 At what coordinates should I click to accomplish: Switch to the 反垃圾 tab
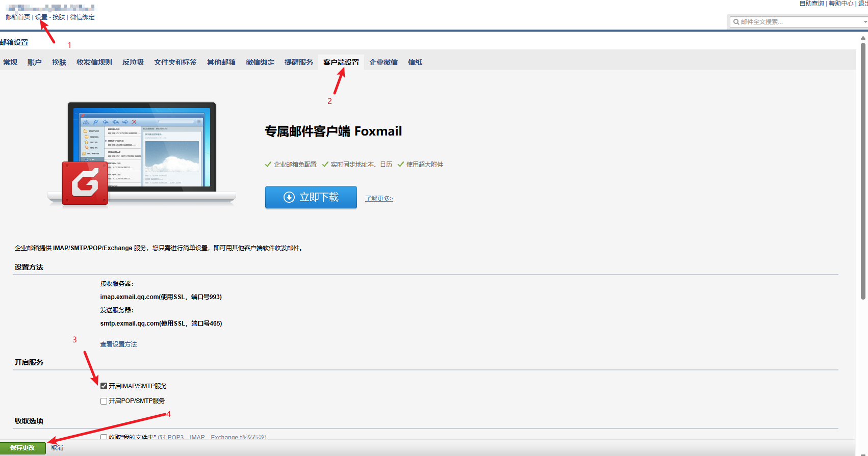click(x=133, y=62)
